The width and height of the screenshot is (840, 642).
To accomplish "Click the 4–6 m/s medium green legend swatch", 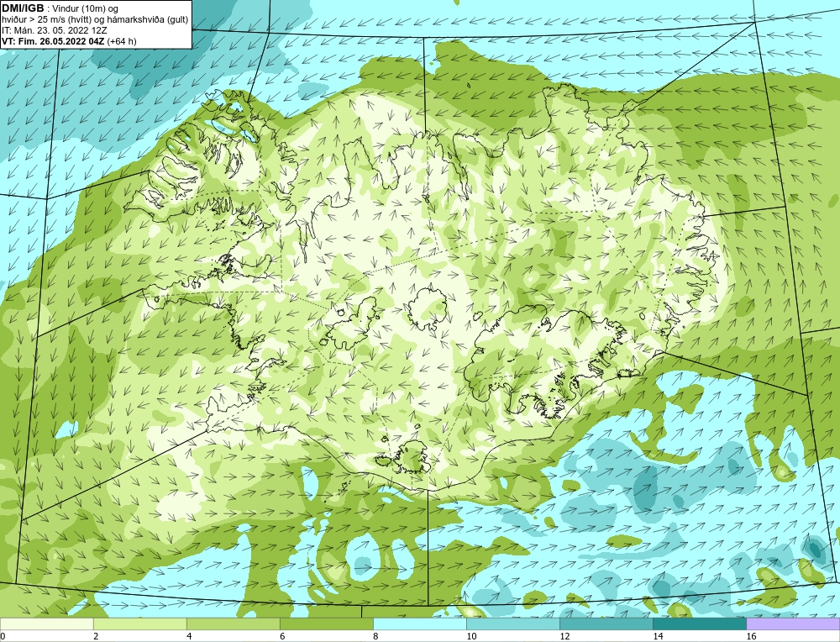I will [x=233, y=624].
